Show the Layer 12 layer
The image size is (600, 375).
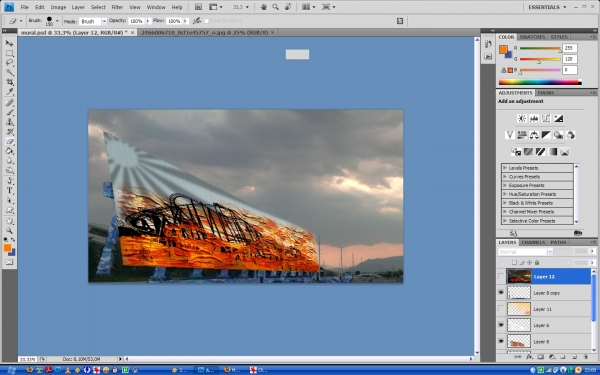coord(501,276)
